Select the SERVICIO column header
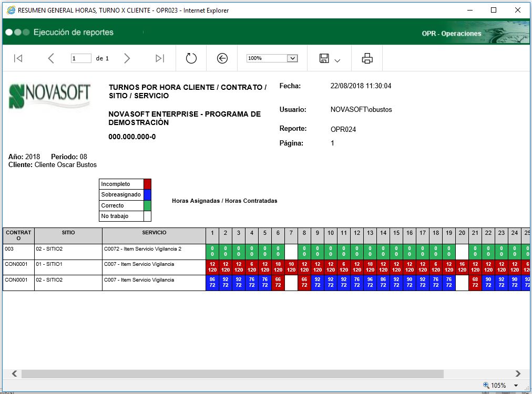 pyautogui.click(x=154, y=233)
